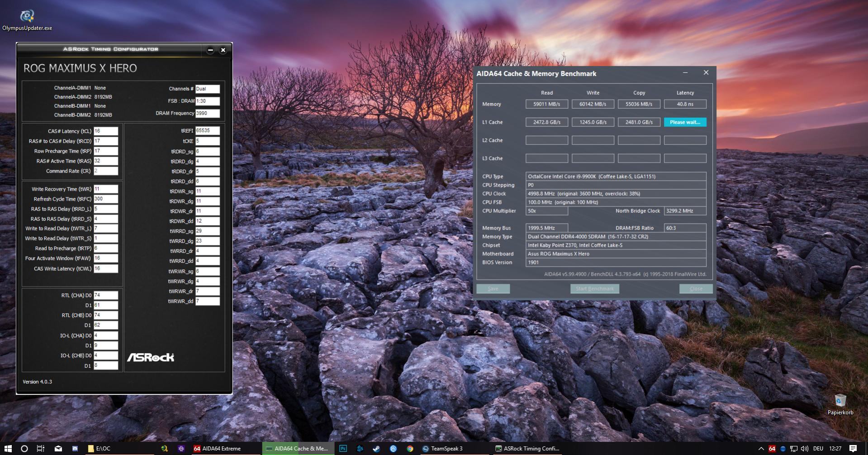Click the tWR value field
The height and width of the screenshot is (455, 868).
coord(106,189)
